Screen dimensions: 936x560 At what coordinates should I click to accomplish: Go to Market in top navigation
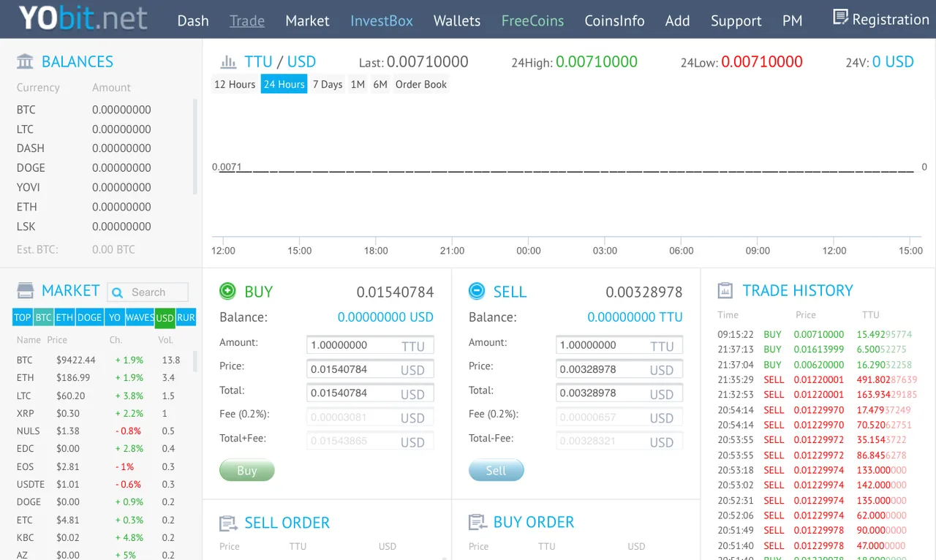click(307, 20)
